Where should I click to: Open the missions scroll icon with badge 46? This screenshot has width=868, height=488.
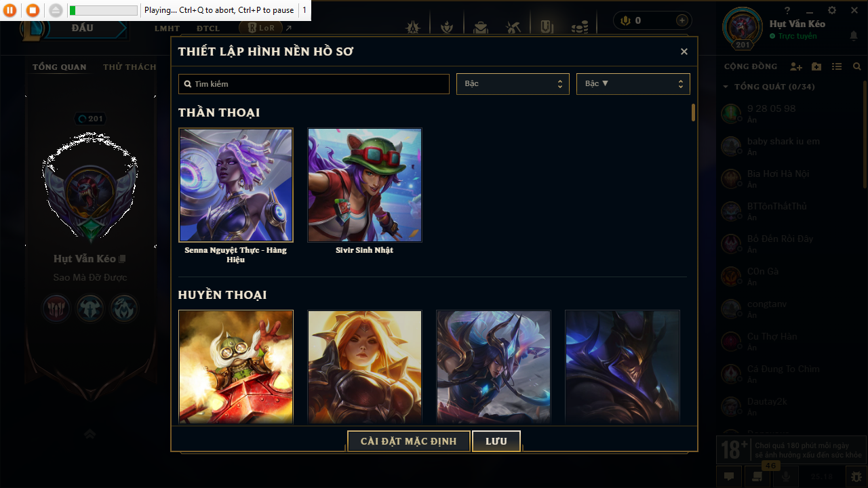(757, 476)
